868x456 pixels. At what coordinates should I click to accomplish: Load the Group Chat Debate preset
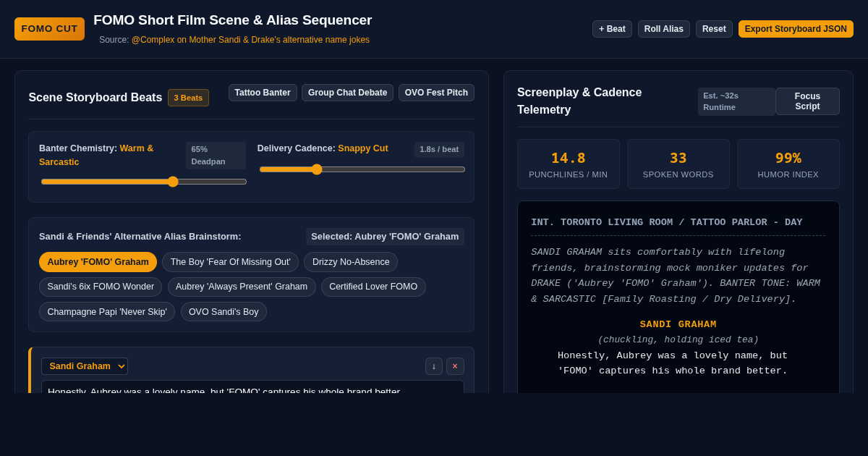coord(347,93)
